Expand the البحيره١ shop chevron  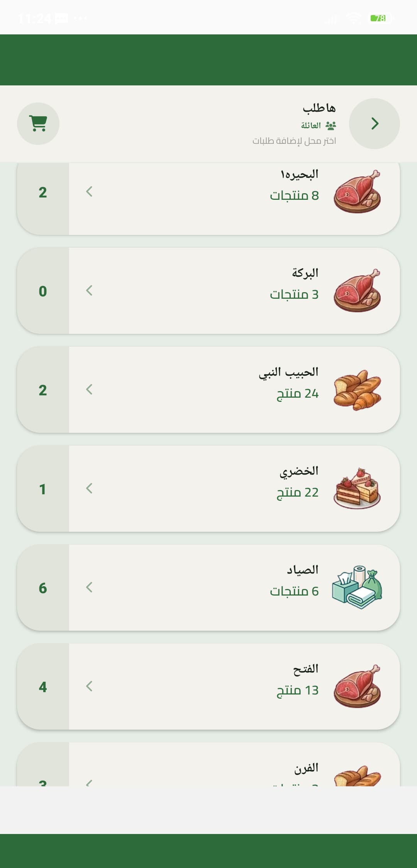coord(89,192)
